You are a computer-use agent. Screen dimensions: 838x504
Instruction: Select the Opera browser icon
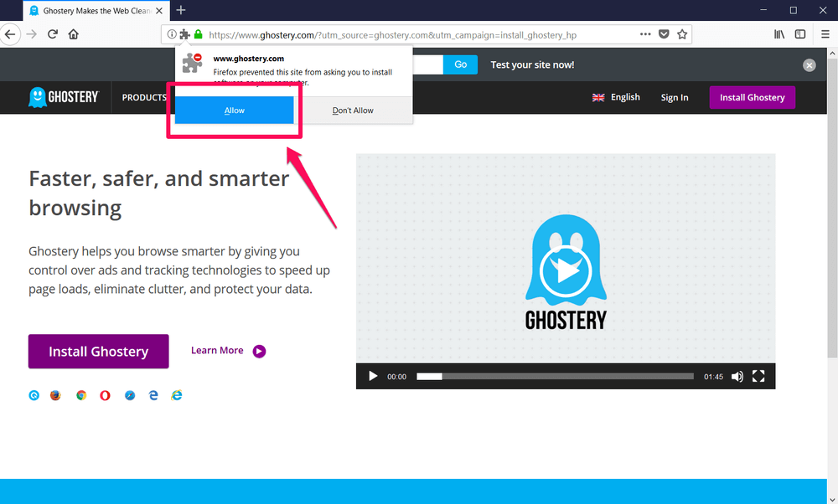pos(106,395)
